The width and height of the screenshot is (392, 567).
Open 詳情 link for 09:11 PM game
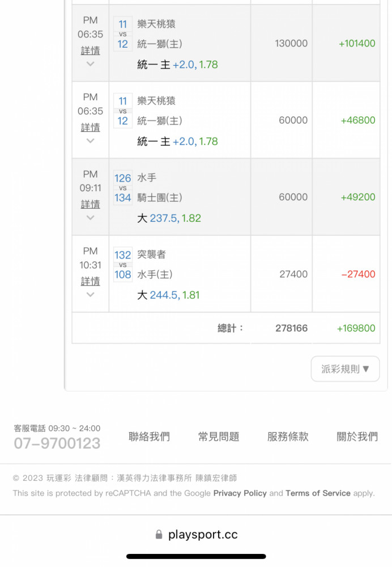(90, 204)
